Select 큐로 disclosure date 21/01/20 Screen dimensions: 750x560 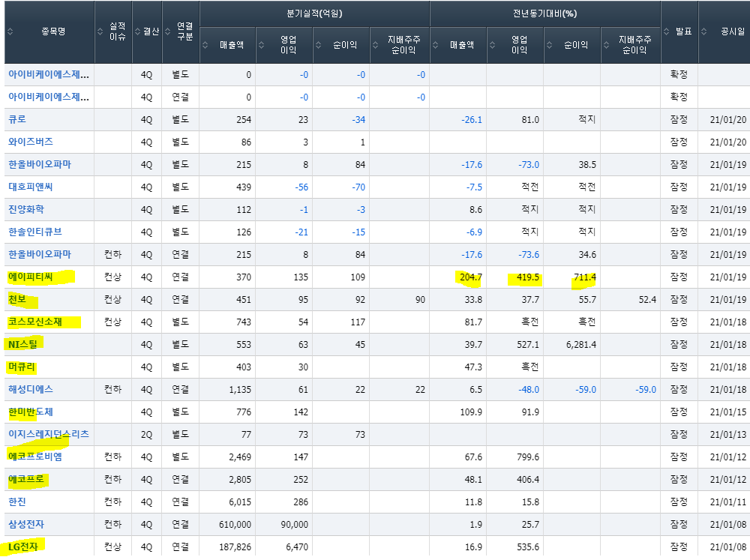[x=728, y=120]
